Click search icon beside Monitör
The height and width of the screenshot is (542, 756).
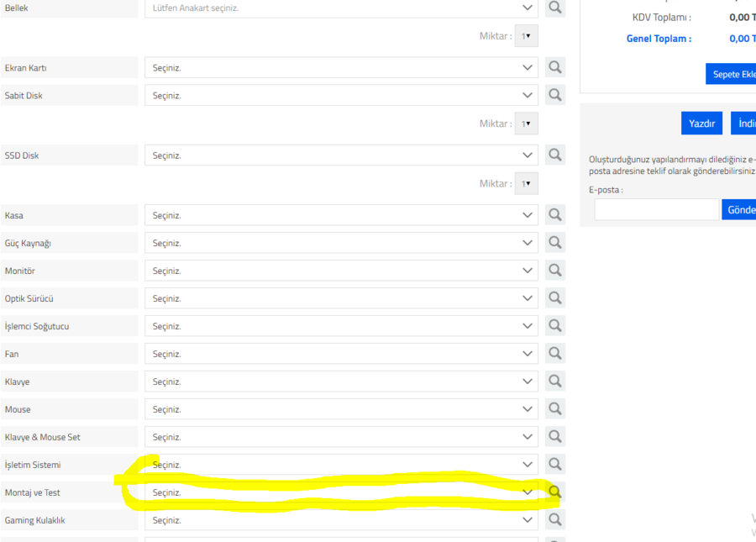pyautogui.click(x=555, y=270)
